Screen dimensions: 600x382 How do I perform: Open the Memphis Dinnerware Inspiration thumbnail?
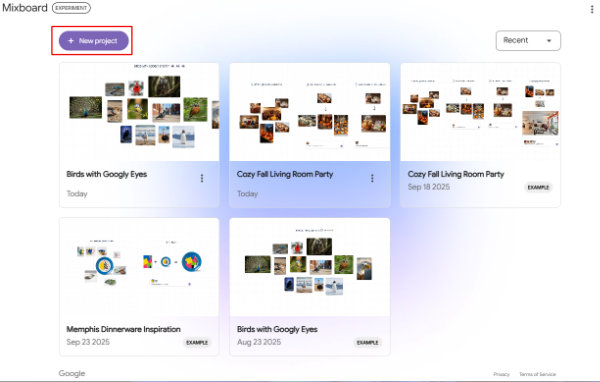[x=139, y=267]
